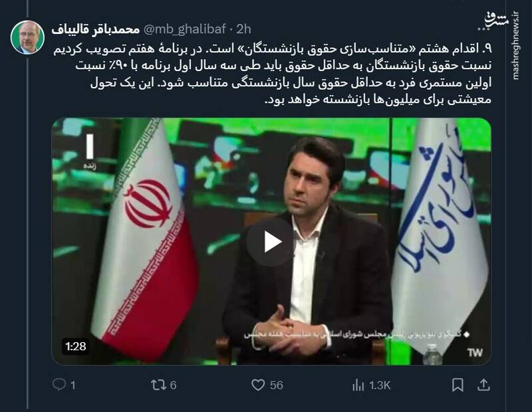Play the embedded video

271,242
